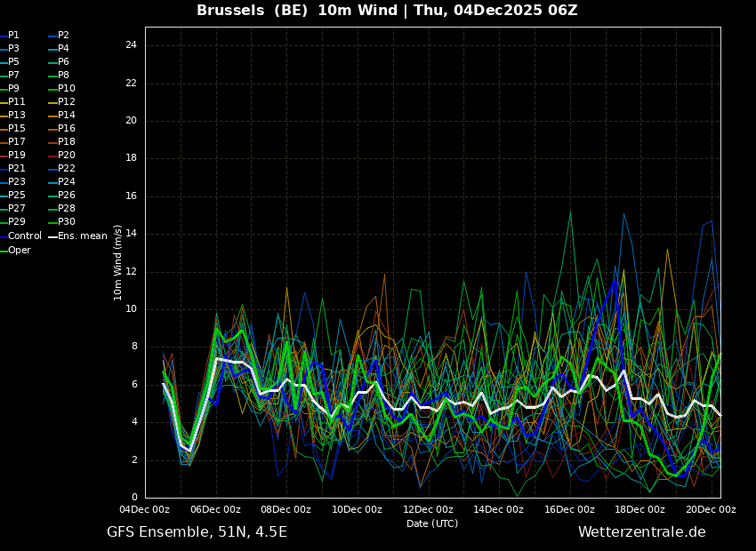756x551 pixels.
Task: Click the 04Dec 00z x-axis tick label
Action: pyautogui.click(x=145, y=510)
